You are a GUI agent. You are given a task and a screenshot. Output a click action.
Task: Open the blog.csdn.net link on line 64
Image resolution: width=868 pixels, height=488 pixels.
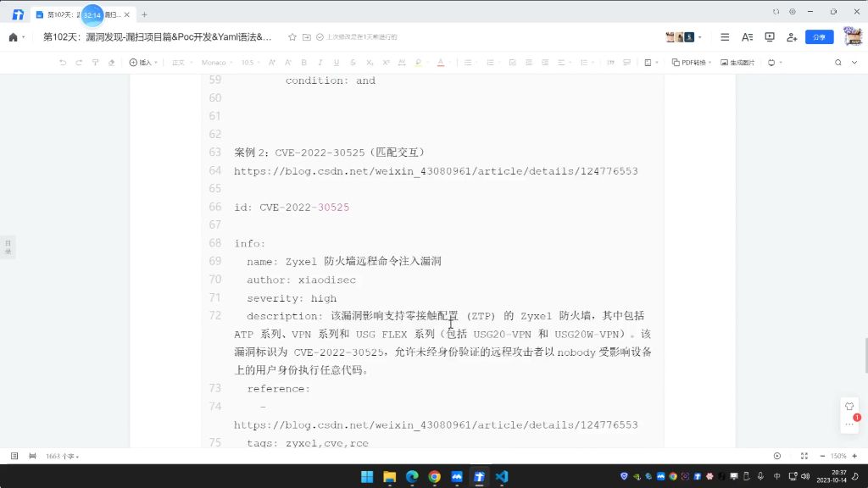pyautogui.click(x=436, y=171)
